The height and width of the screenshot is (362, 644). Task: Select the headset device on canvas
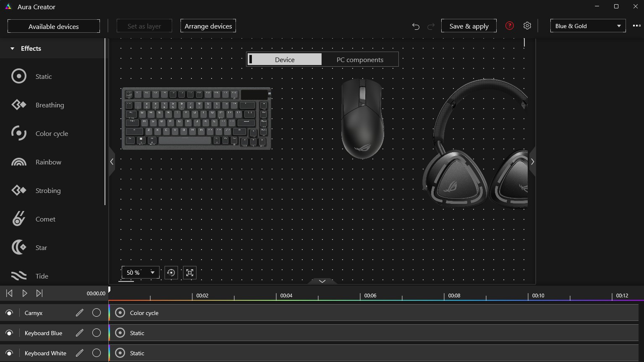[475, 143]
